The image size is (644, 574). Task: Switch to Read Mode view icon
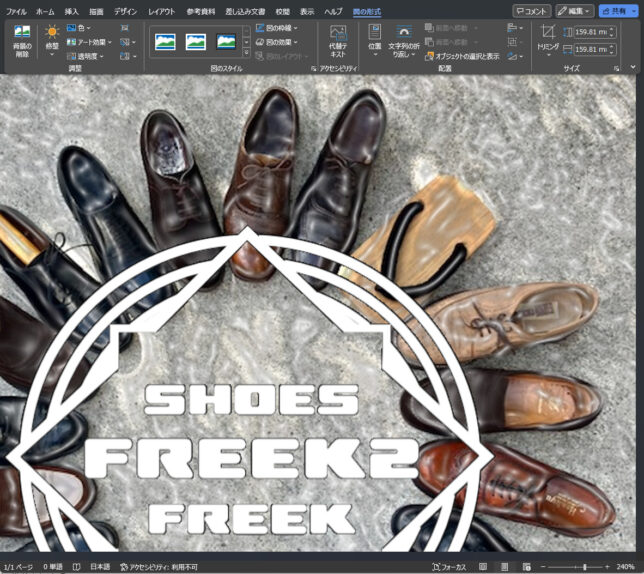click(483, 567)
